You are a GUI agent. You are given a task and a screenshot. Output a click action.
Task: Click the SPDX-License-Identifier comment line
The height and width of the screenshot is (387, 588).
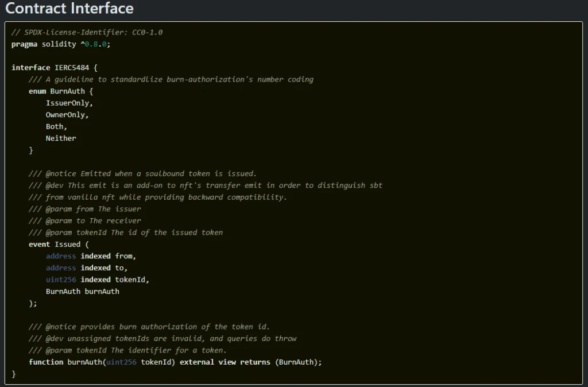click(87, 32)
